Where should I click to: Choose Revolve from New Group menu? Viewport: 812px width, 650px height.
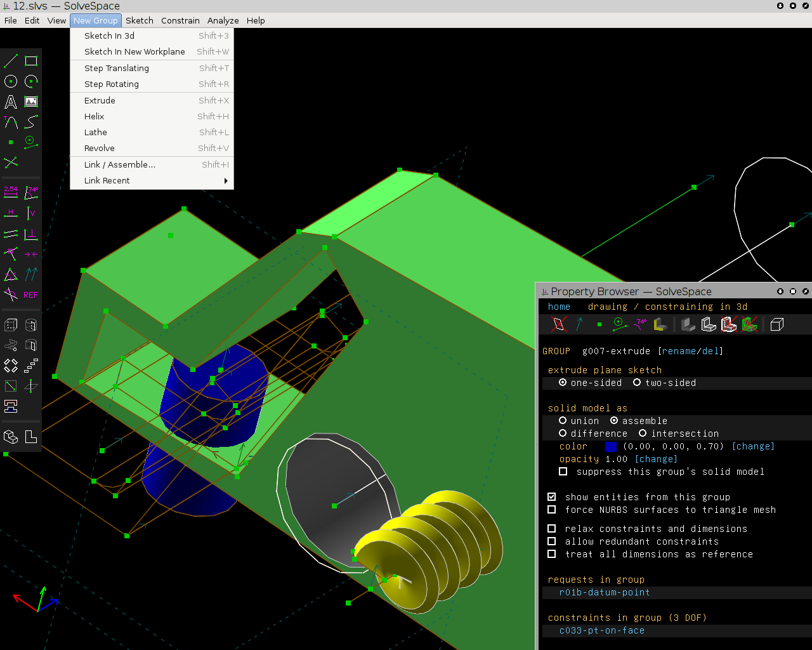(x=152, y=149)
